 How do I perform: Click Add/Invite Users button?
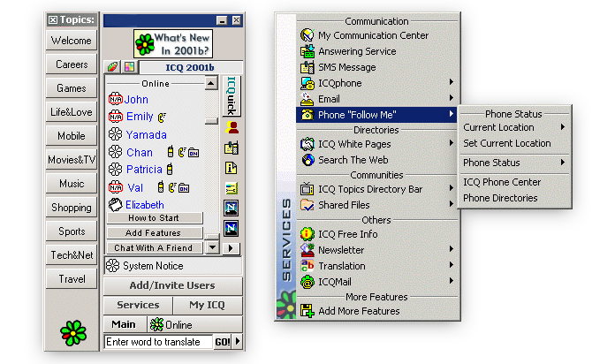(x=172, y=285)
